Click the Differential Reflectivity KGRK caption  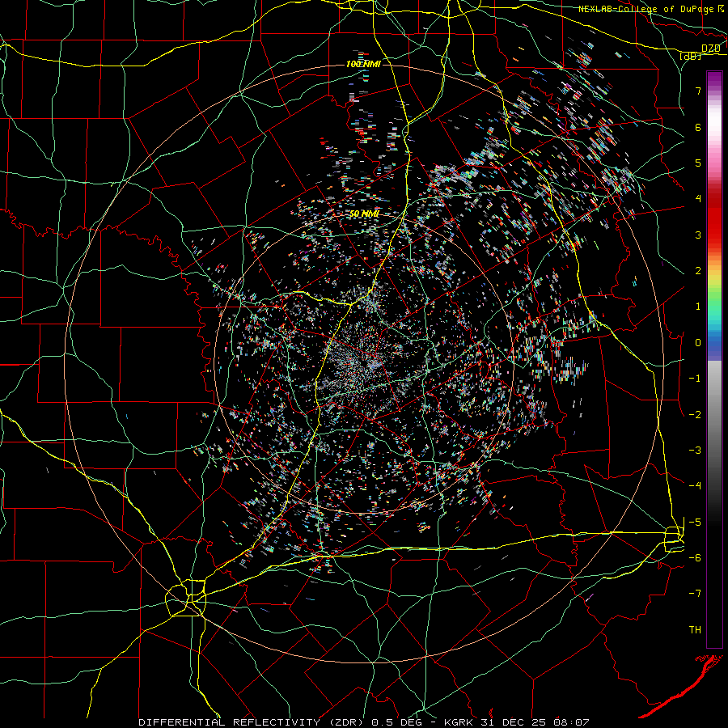pyautogui.click(x=363, y=722)
